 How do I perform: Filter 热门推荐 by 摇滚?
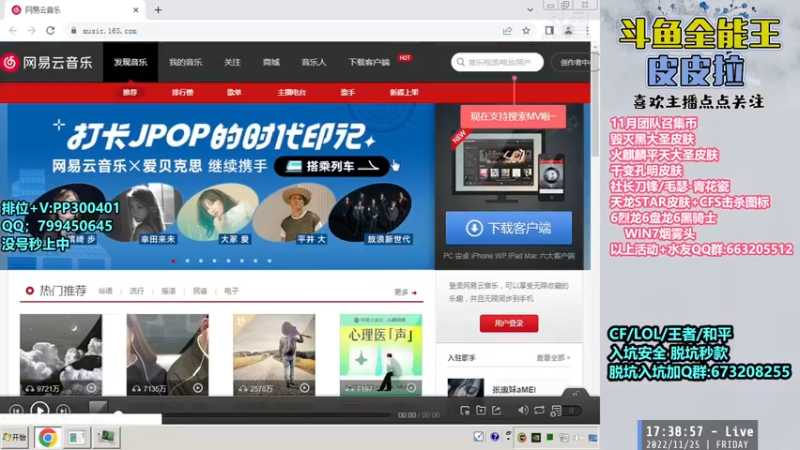point(168,291)
